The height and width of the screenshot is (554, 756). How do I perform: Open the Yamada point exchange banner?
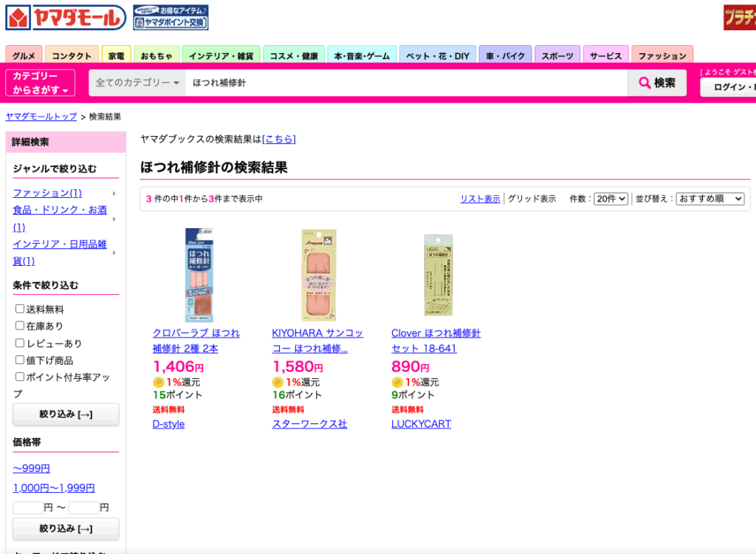[171, 18]
